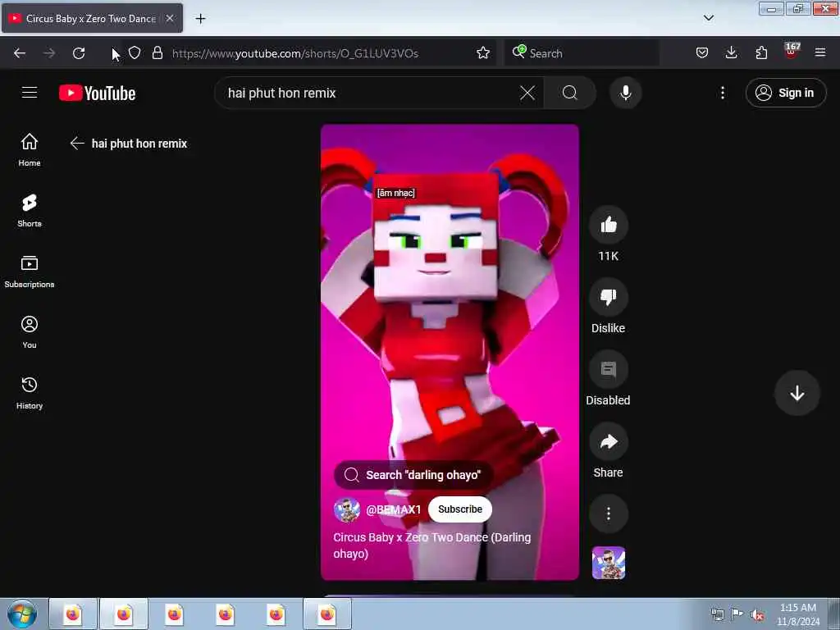The height and width of the screenshot is (630, 840).
Task: Go back in Firefox
Action: 20,53
